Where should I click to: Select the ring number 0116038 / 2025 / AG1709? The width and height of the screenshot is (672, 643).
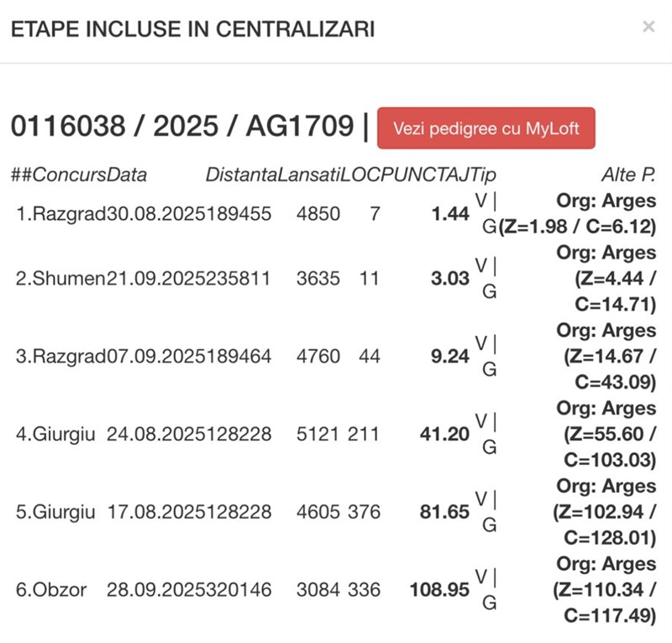182,127
